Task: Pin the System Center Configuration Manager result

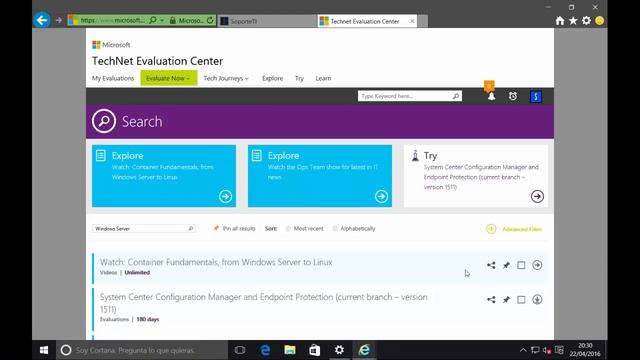Action: (x=506, y=300)
